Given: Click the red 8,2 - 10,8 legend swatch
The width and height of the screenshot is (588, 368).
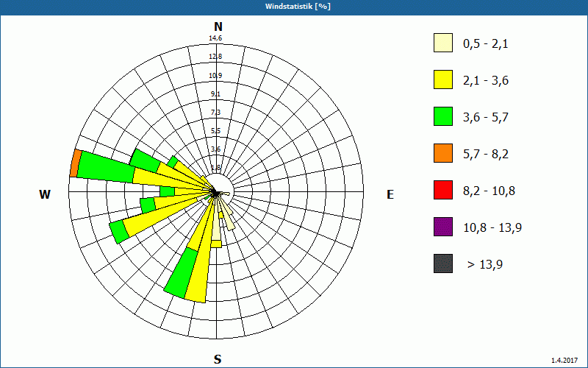Looking at the screenshot, I should point(443,190).
